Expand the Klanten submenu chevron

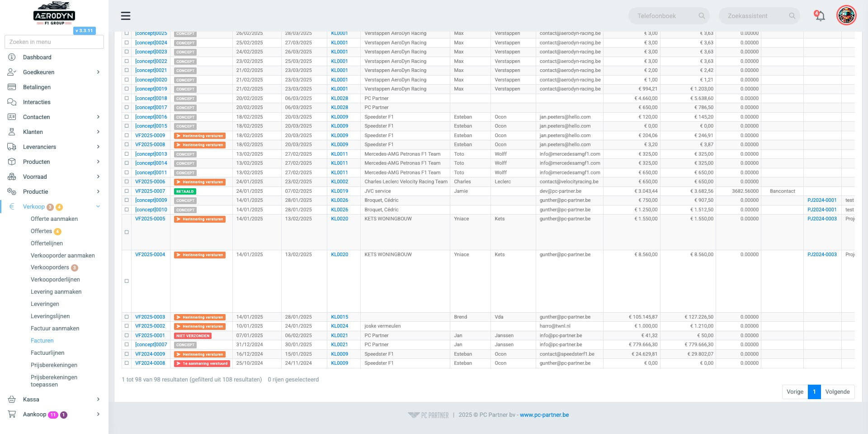coord(98,132)
